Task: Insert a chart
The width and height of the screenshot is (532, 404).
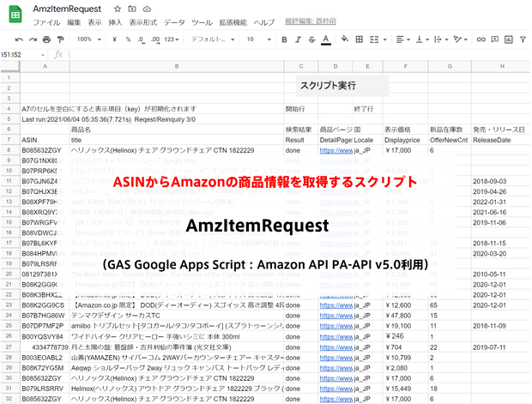Action: click(508, 39)
